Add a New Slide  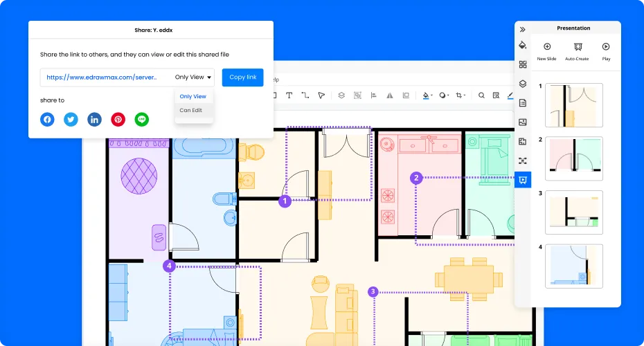(546, 51)
